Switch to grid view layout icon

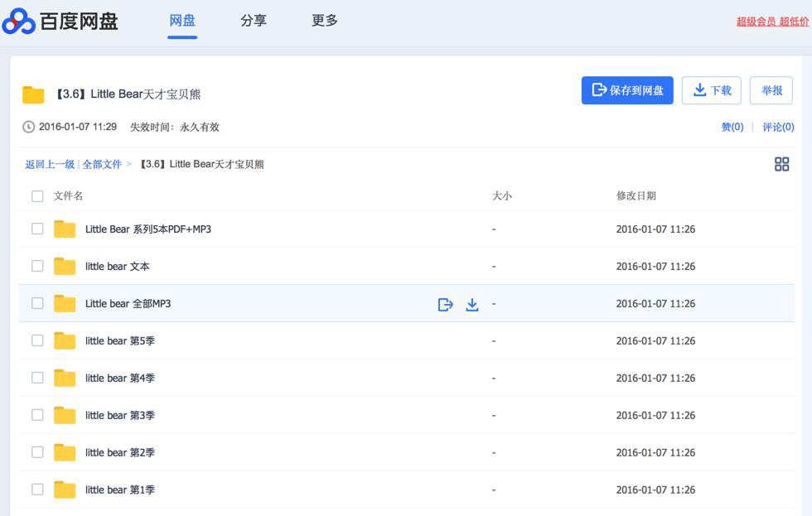(x=781, y=164)
